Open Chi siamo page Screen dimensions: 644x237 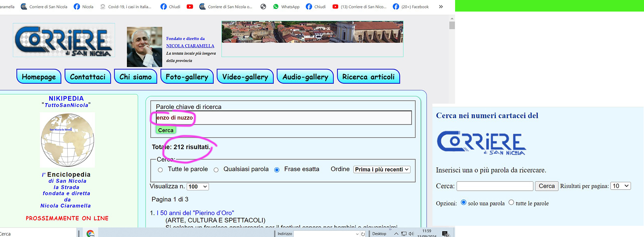coord(135,76)
